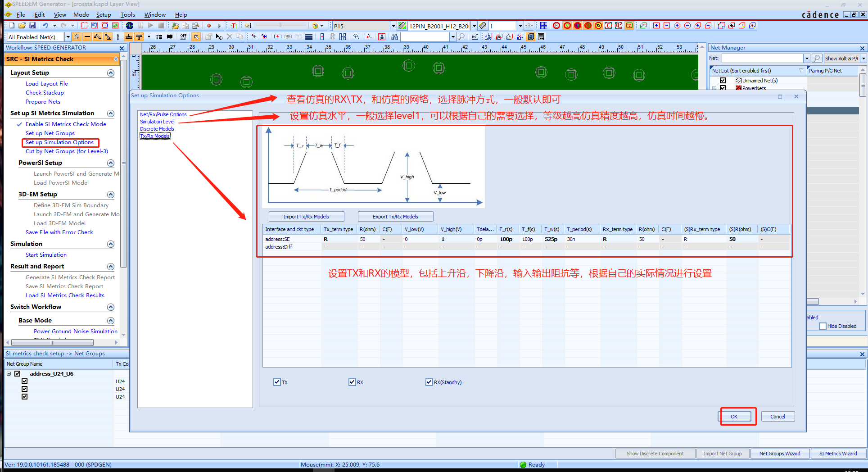Uncheck the address_U24_U6 net group checkbox
This screenshot has height=472, width=868.
pyautogui.click(x=18, y=374)
